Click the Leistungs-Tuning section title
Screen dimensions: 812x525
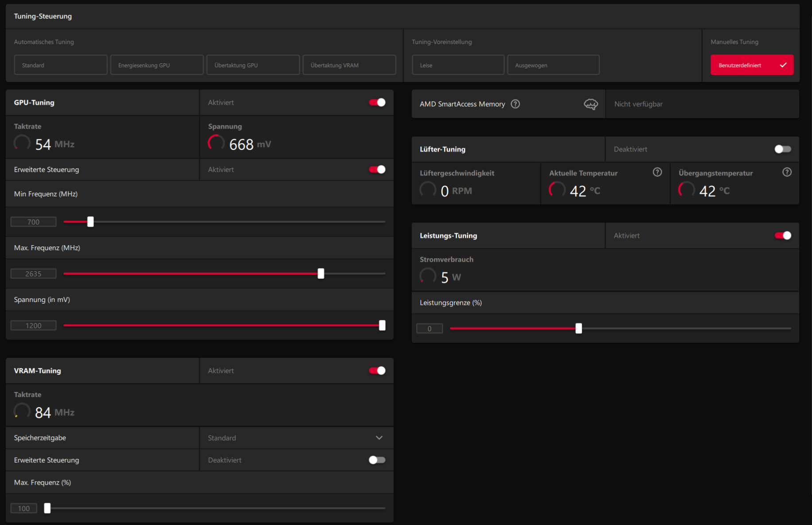tap(448, 235)
